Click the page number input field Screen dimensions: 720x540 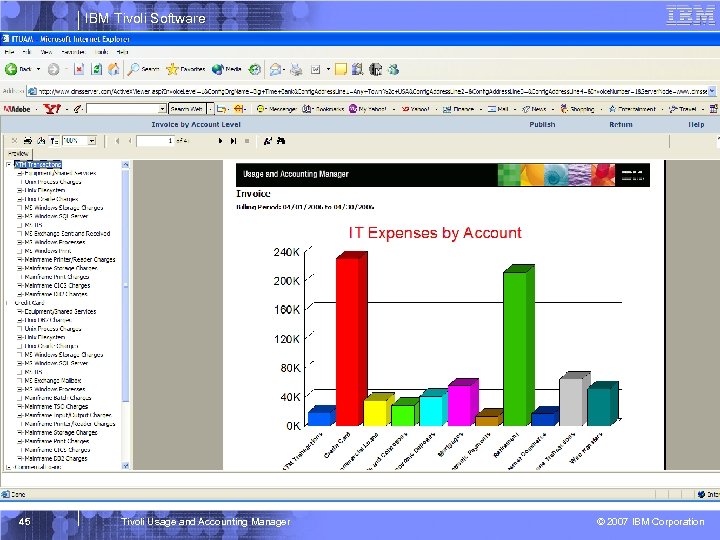pos(155,141)
